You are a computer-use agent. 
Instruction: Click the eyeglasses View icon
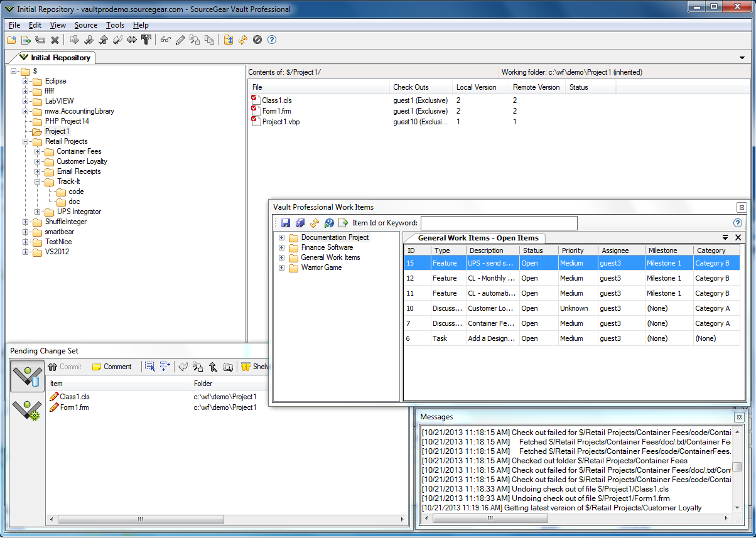coord(166,40)
